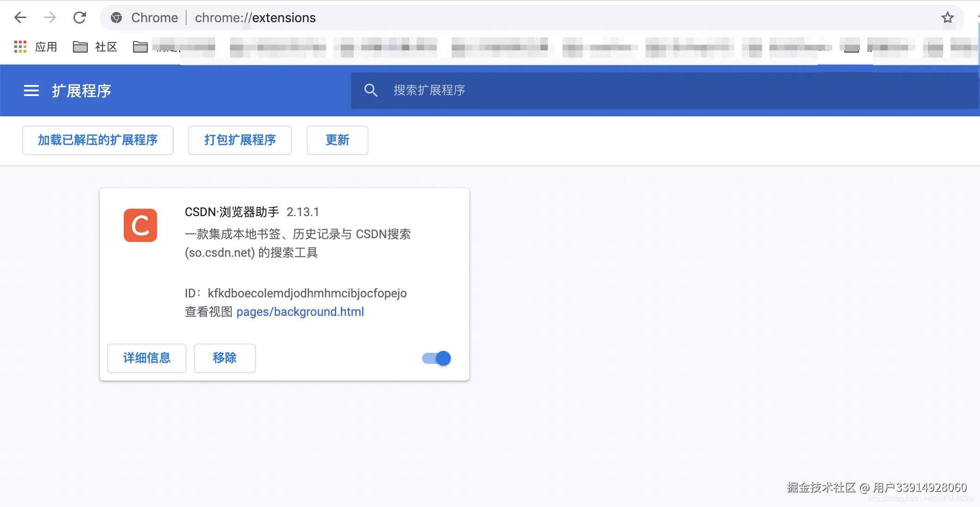This screenshot has width=980, height=507.
Task: Click the browser back arrow
Action: coord(20,18)
